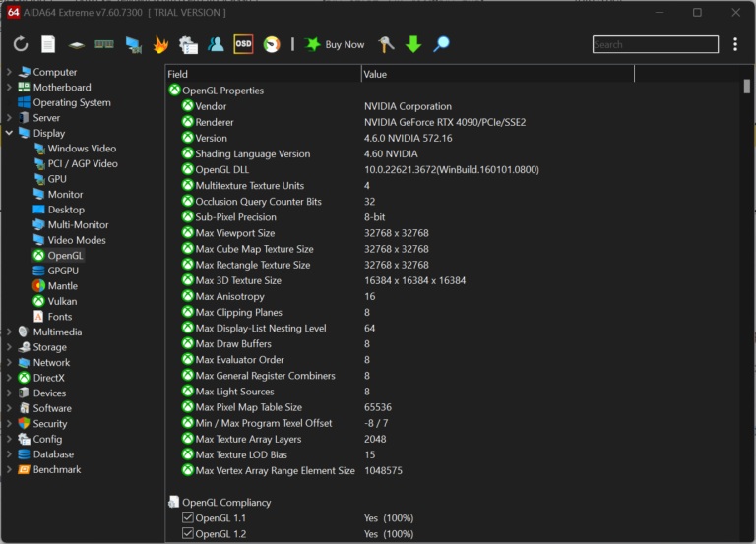
Task: Click the Buy Now star icon
Action: [x=312, y=44]
